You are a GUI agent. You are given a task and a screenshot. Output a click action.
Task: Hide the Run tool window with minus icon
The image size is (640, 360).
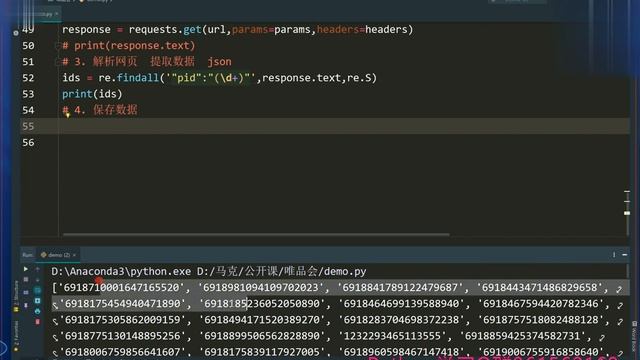point(624,255)
